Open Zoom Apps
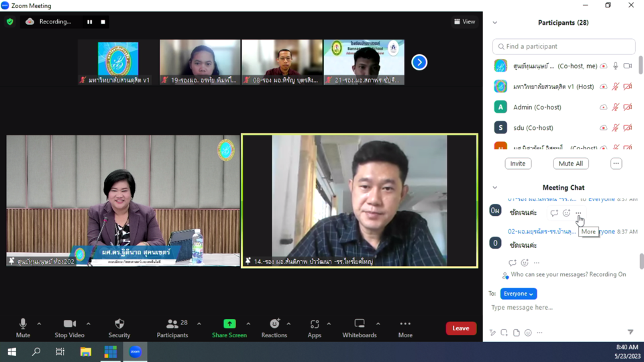This screenshot has width=644, height=362. click(x=315, y=328)
